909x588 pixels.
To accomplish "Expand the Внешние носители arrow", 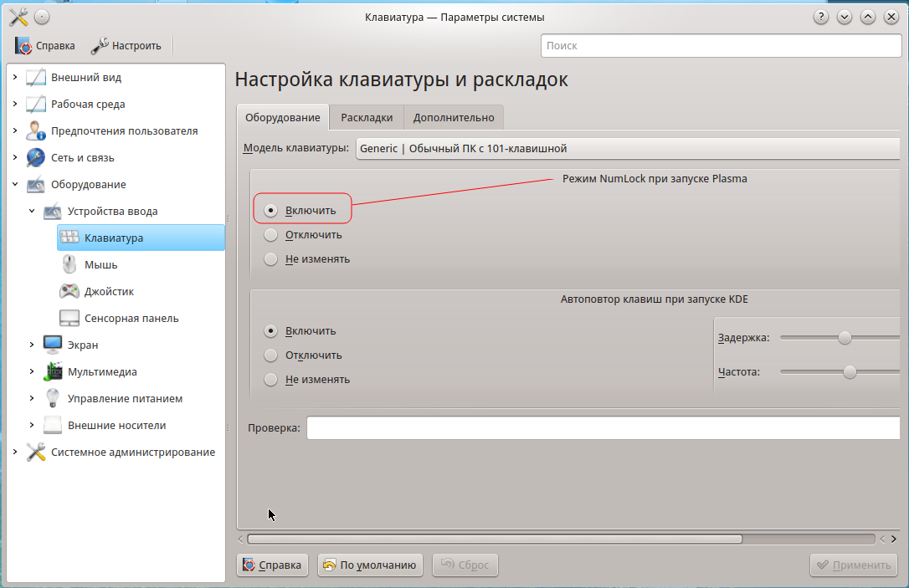I will [x=32, y=425].
